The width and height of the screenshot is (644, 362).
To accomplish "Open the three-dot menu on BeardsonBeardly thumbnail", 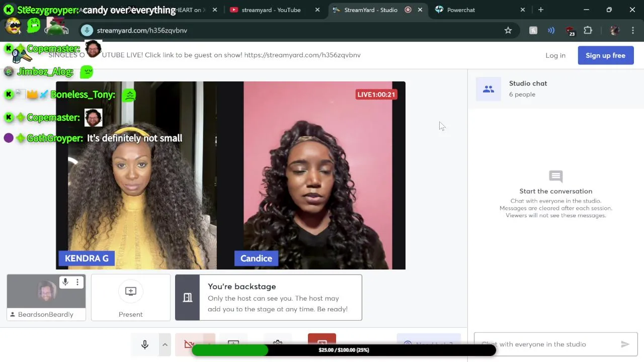I will click(77, 282).
